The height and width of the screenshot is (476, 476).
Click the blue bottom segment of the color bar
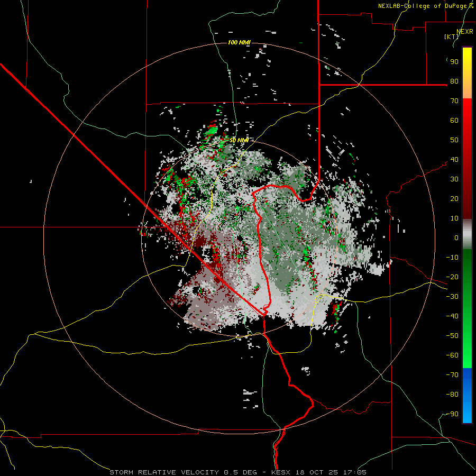[x=467, y=395]
